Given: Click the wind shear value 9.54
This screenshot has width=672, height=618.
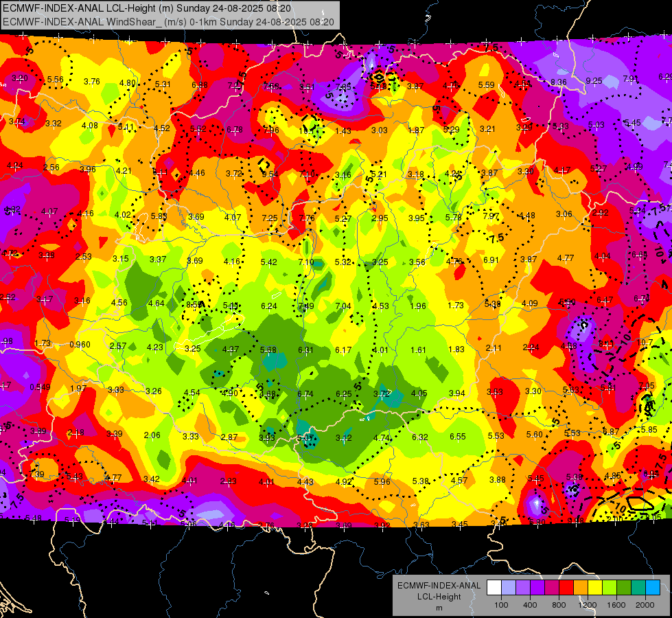Looking at the screenshot, I should pos(270,174).
